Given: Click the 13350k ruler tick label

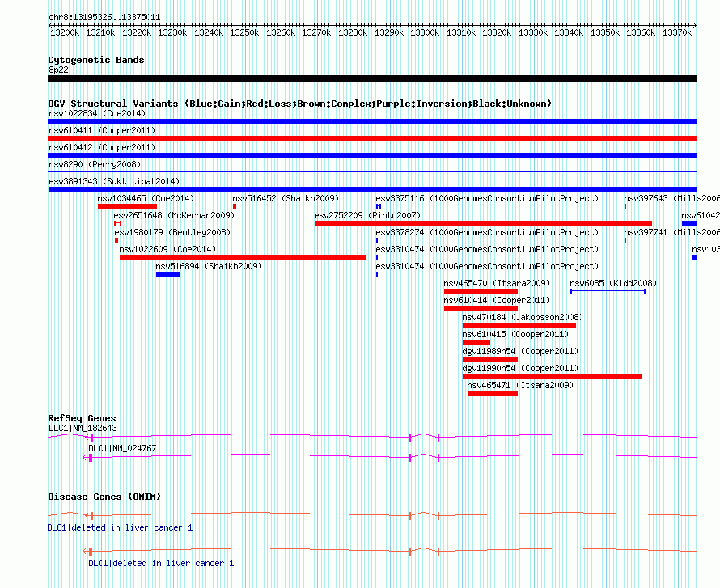Looking at the screenshot, I should point(605,32).
